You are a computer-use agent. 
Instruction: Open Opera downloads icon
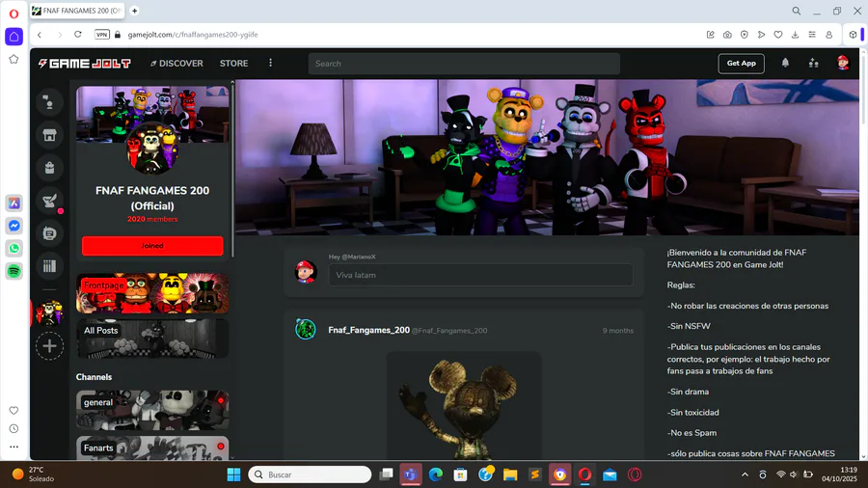[795, 35]
